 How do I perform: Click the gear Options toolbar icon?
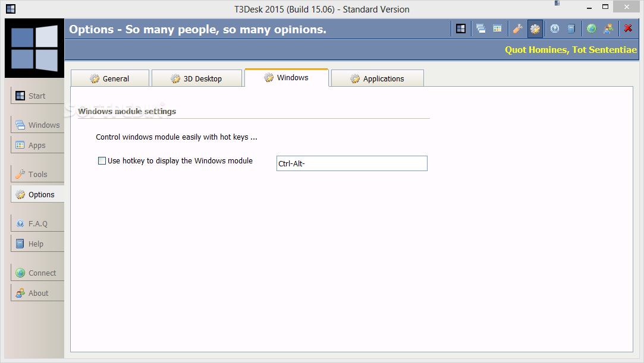coord(535,29)
